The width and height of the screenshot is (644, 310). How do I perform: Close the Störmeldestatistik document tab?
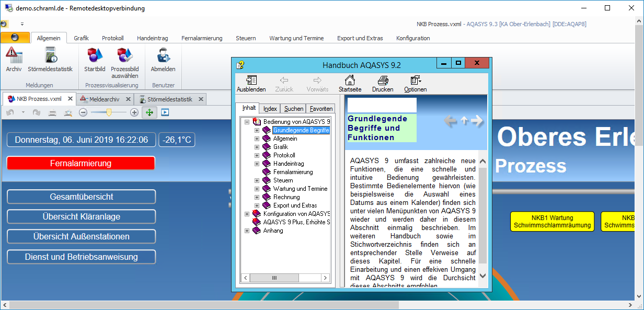coord(200,99)
